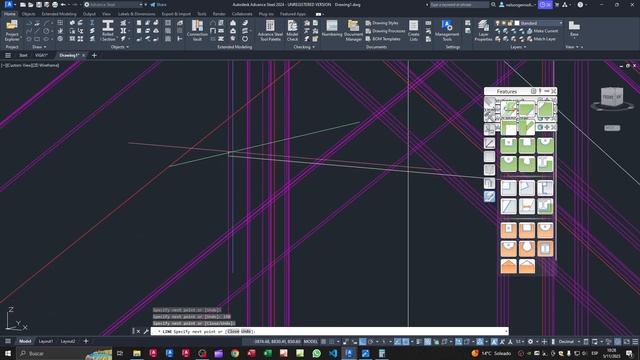This screenshot has height=360, width=640.
Task: Open the Connection Vault
Action: coord(197,31)
